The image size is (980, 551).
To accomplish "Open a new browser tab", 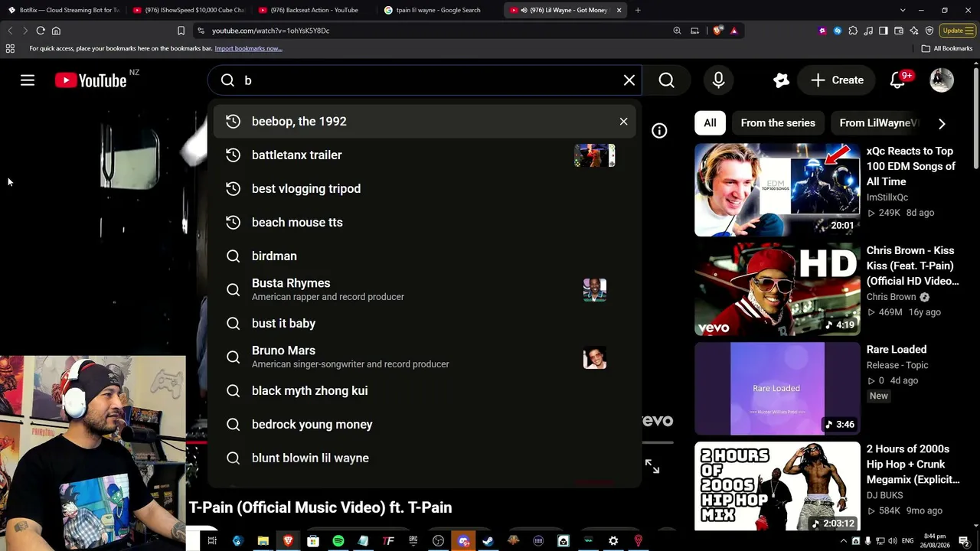I will point(638,10).
